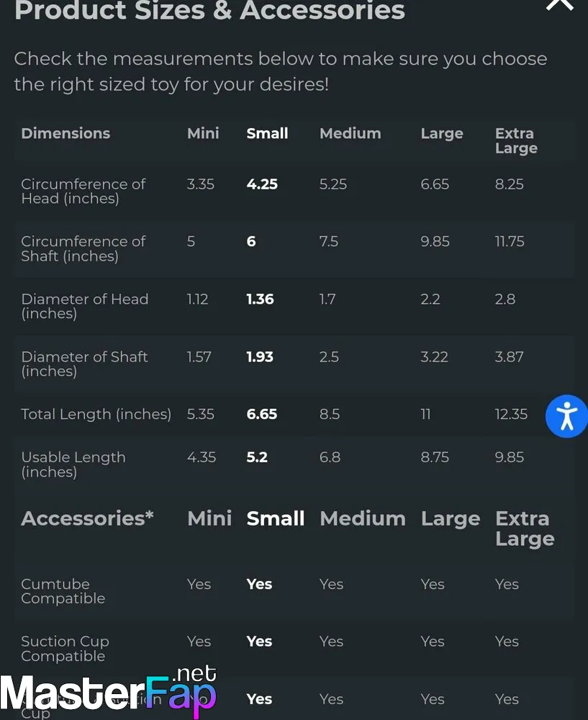Viewport: 588px width, 720px height.
Task: Click the Diameter of Head (inches) label
Action: pyautogui.click(x=84, y=306)
